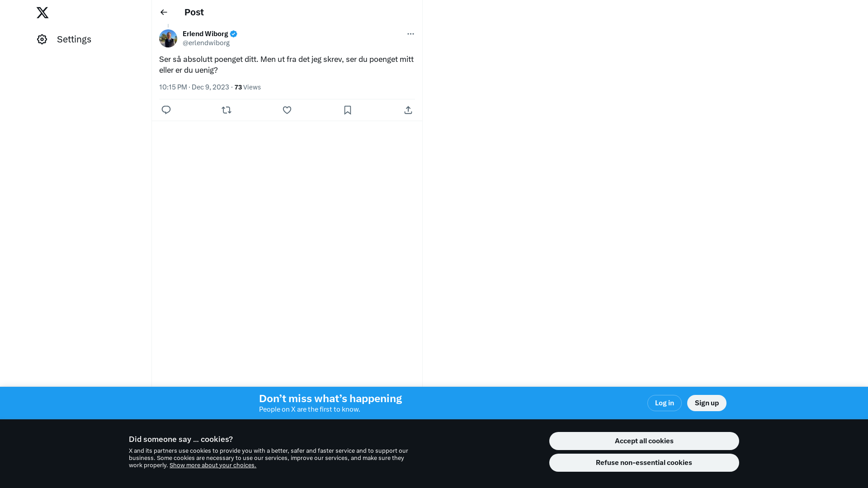The width and height of the screenshot is (868, 488).
Task: Repost using the retweet arrows icon
Action: (226, 110)
